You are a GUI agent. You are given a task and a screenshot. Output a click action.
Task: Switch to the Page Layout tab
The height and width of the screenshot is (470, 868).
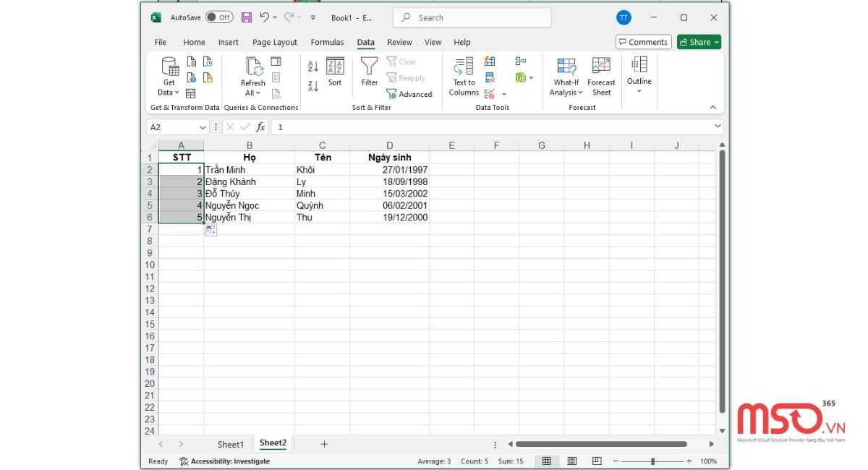pos(275,42)
